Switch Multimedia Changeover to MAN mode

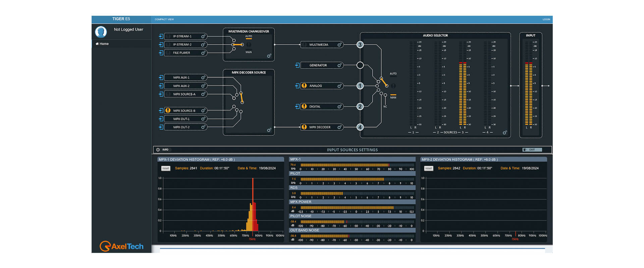249,52
